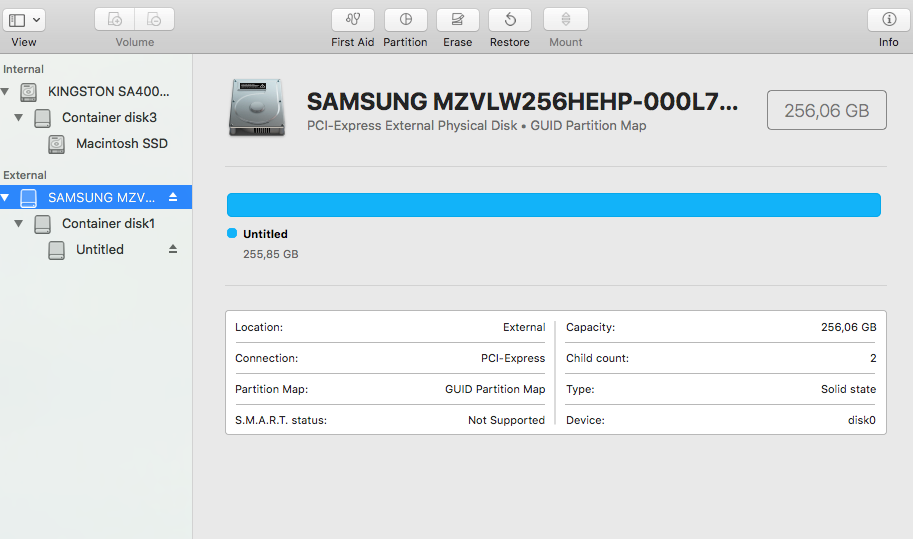Click the Child count value 2
The image size is (913, 539).
[x=873, y=359]
